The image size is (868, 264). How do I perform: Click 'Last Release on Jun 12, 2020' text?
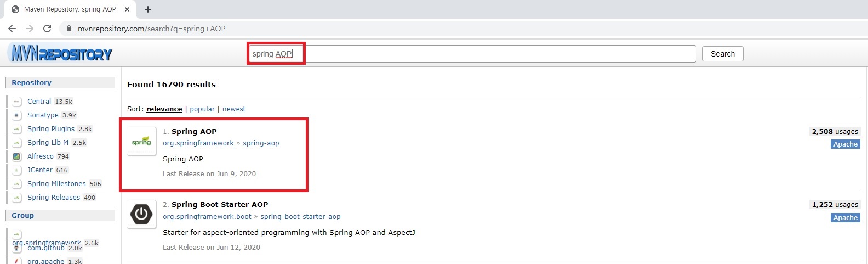212,248
